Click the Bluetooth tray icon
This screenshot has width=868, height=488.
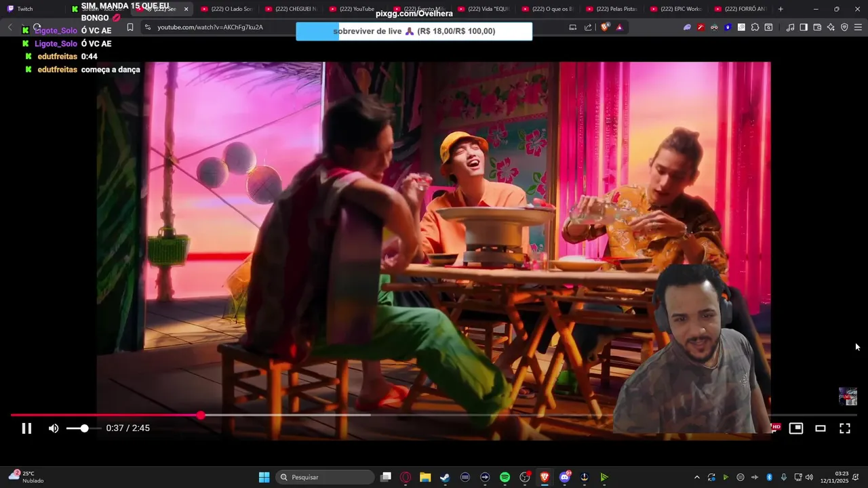click(770, 477)
